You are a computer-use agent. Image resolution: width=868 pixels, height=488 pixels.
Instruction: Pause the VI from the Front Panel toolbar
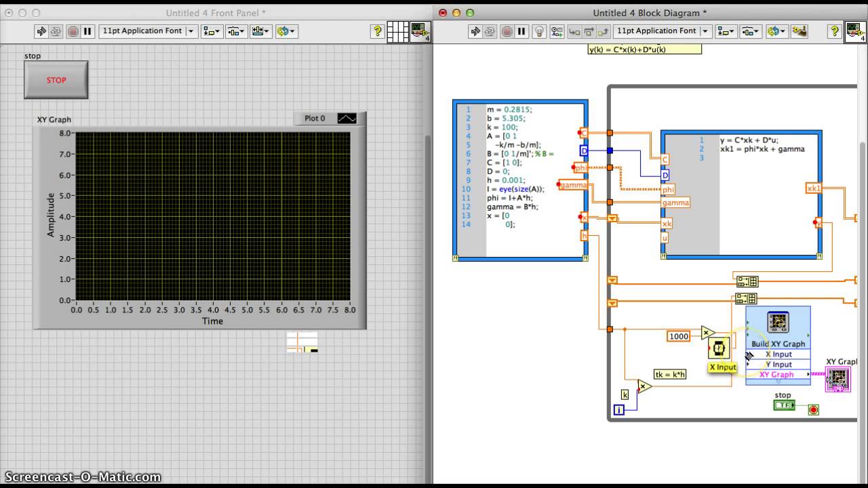click(87, 31)
